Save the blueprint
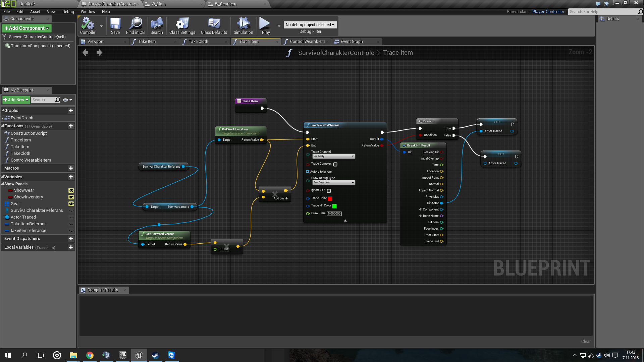This screenshot has height=362, width=644. [x=115, y=26]
